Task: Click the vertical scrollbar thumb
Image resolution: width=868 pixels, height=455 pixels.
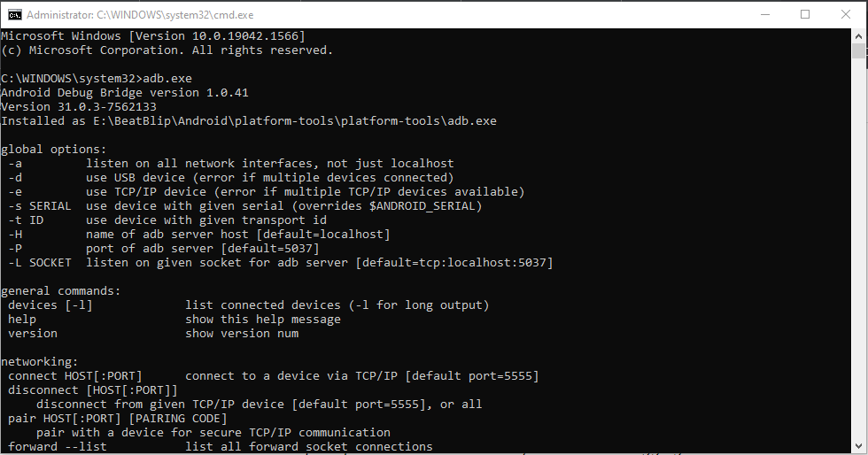Action: pyautogui.click(x=859, y=50)
